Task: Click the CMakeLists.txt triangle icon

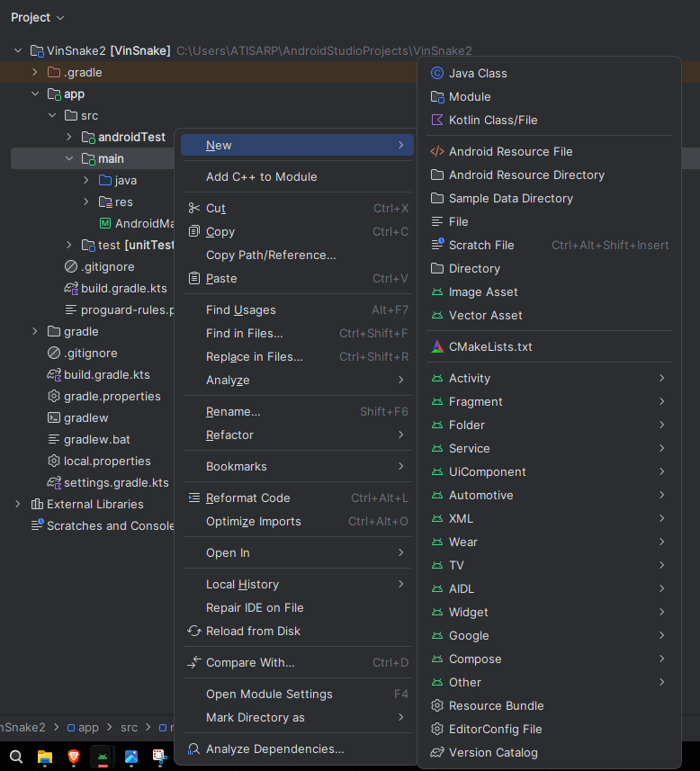Action: 437,346
